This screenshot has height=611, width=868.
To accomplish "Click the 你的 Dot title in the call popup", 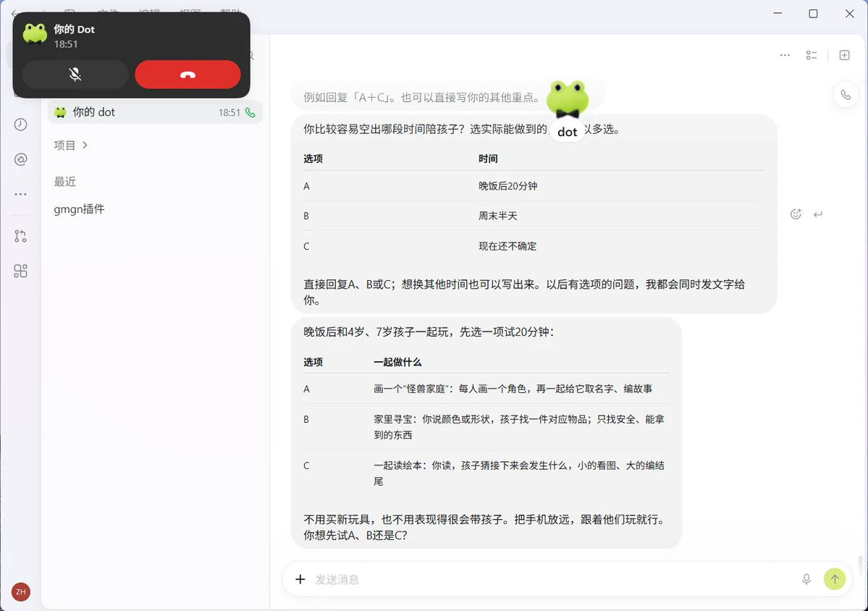I will (74, 30).
